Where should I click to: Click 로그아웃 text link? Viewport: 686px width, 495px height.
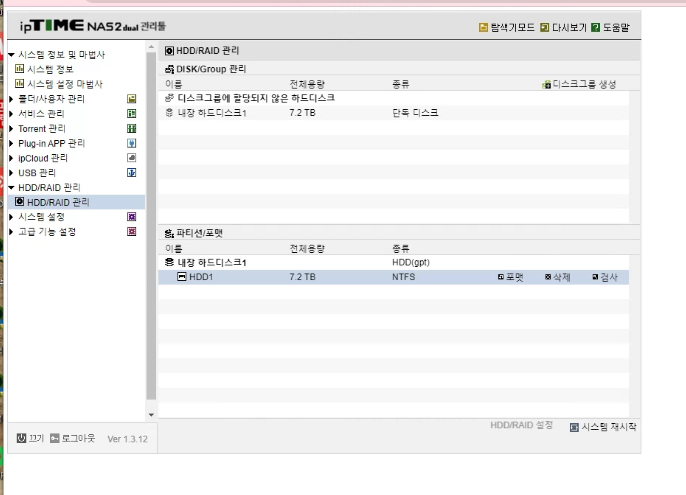coord(78,438)
